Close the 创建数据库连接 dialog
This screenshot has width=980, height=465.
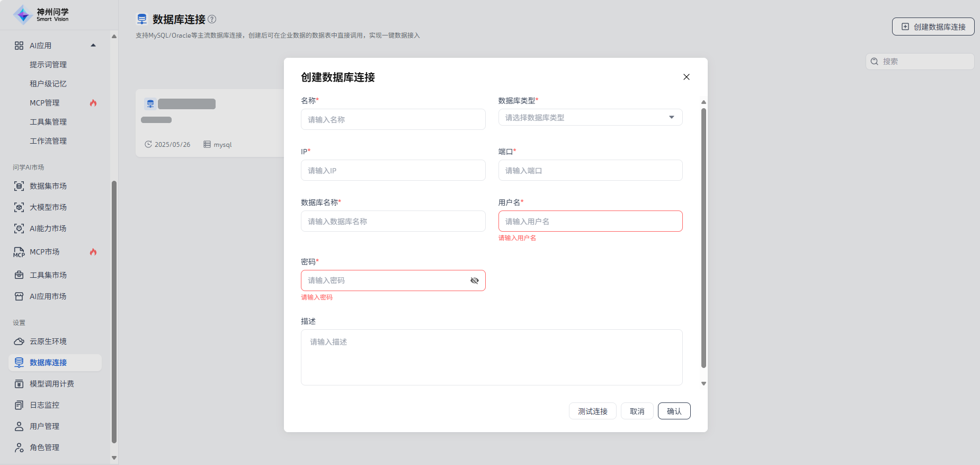[686, 77]
